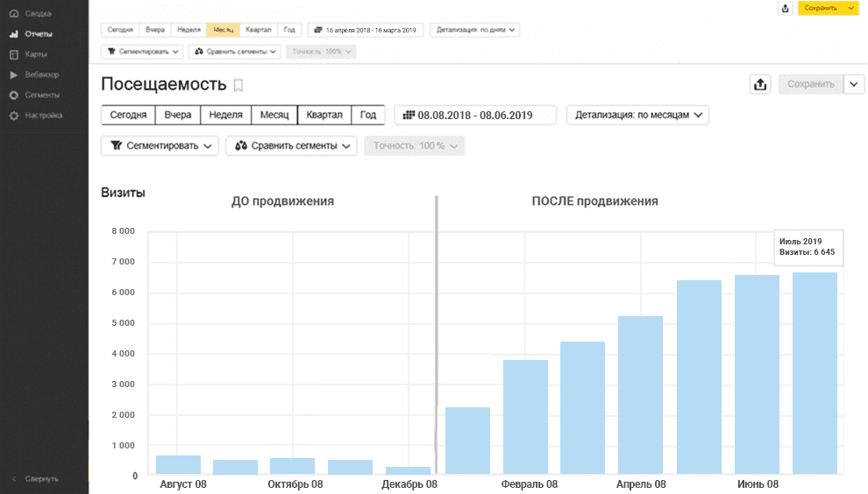Open small Точность 100% dropdown at top
Image resolution: width=868 pixels, height=494 pixels.
tap(321, 52)
